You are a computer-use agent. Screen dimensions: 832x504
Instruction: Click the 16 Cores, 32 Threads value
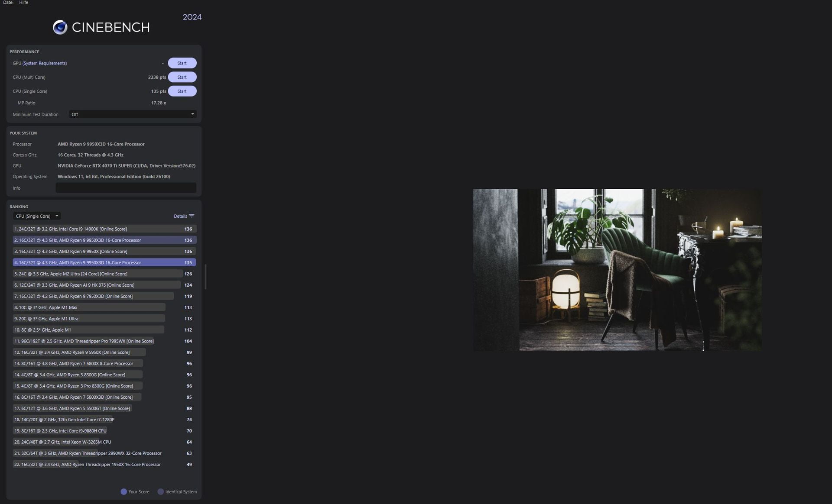pyautogui.click(x=91, y=155)
